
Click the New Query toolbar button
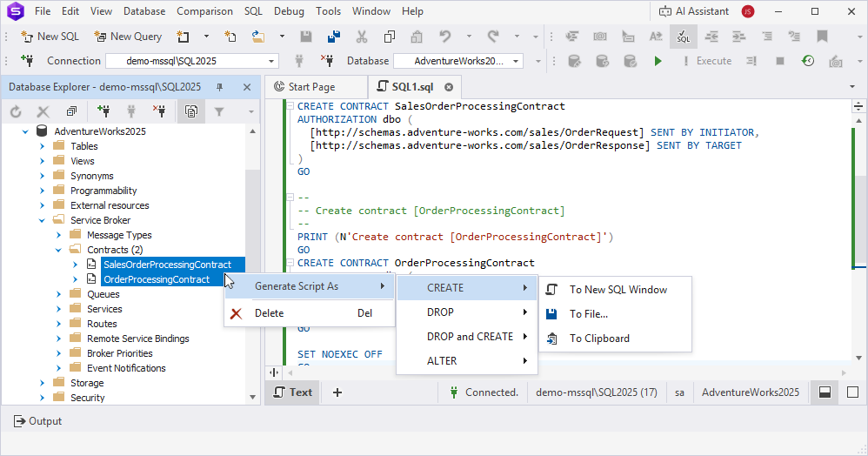point(128,37)
